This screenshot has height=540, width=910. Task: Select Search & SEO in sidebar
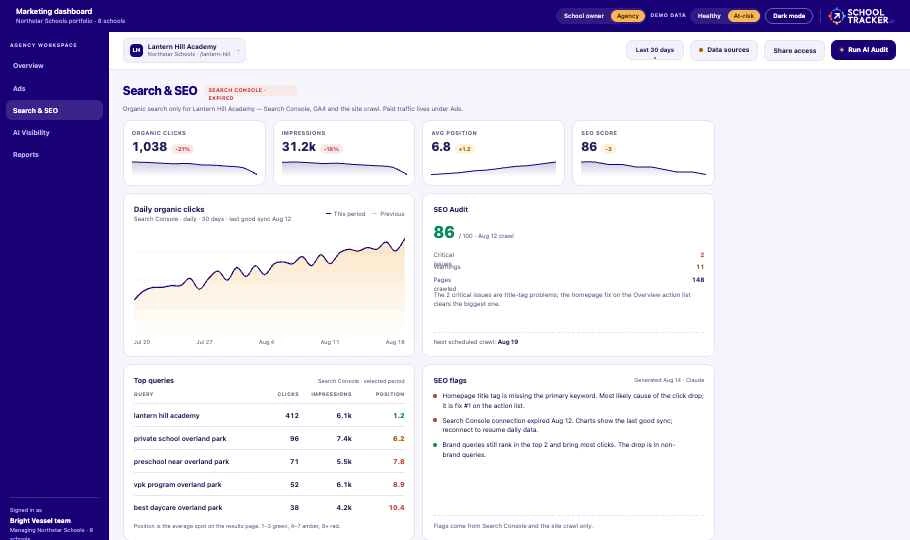point(54,110)
